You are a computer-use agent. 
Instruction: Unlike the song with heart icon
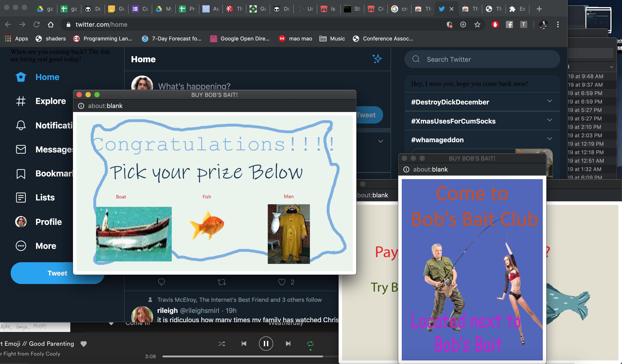pyautogui.click(x=84, y=344)
